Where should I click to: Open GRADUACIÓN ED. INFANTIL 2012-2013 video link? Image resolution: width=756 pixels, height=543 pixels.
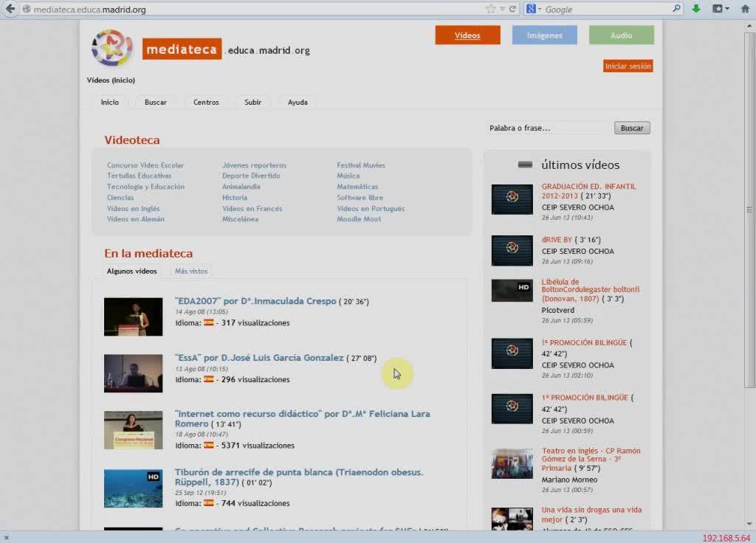click(x=588, y=191)
